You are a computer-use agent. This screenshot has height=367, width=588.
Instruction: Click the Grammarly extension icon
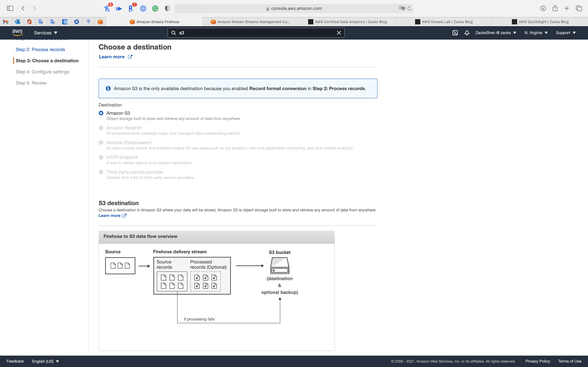155,9
